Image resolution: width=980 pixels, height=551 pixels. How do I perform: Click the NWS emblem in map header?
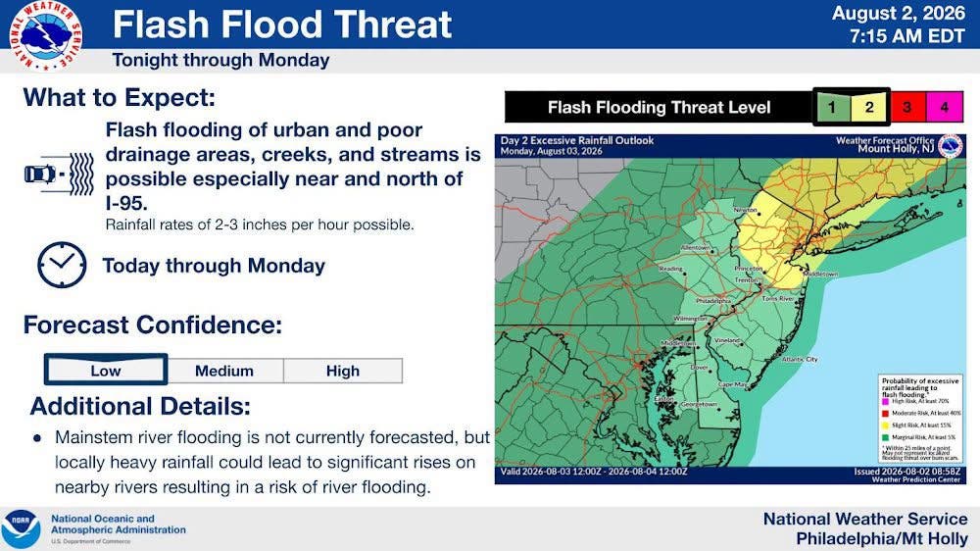tap(951, 146)
